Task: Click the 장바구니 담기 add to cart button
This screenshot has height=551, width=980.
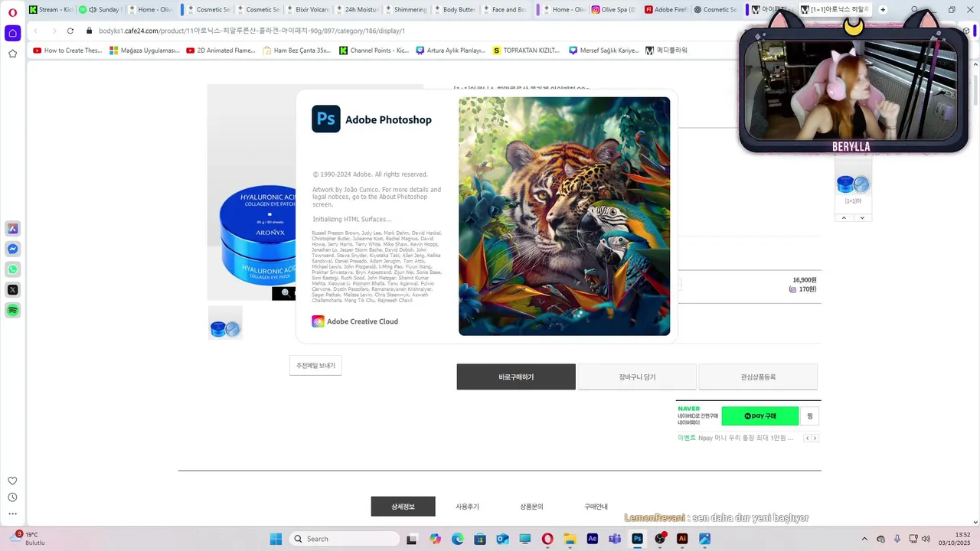Action: pos(637,377)
